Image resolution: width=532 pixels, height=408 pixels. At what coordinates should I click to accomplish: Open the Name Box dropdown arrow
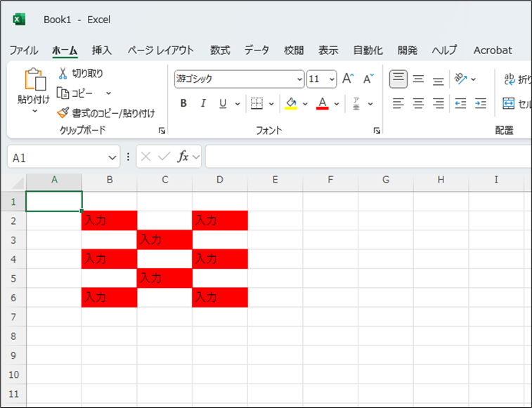coord(112,157)
